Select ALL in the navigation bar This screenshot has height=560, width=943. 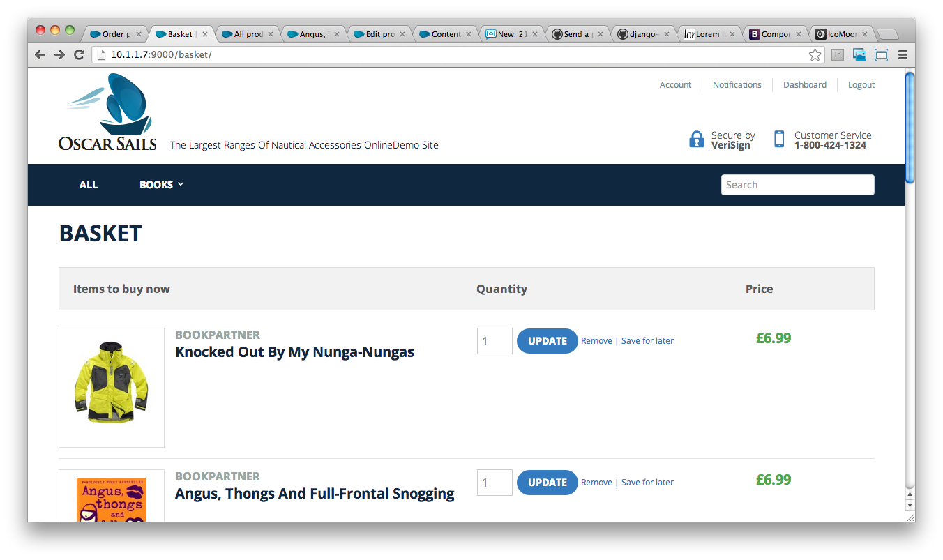point(89,185)
